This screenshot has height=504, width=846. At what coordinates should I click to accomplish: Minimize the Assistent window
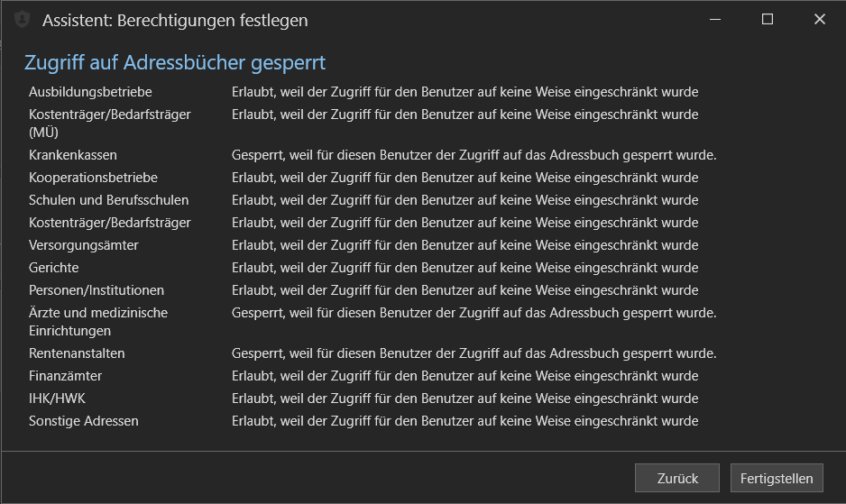click(x=715, y=20)
